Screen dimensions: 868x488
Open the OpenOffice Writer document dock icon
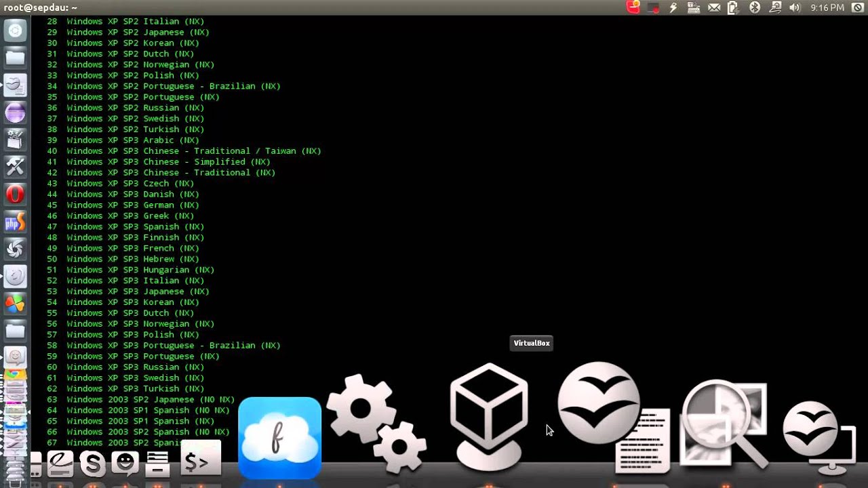[614, 418]
